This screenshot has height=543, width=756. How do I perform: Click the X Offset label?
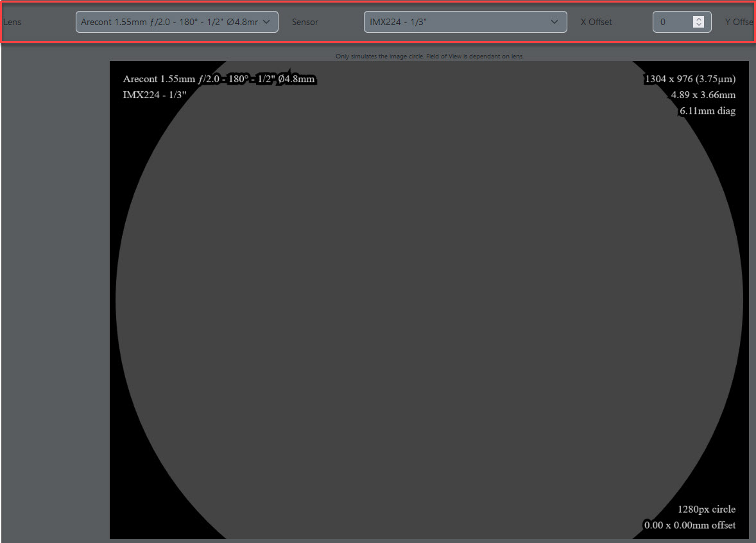tap(596, 22)
